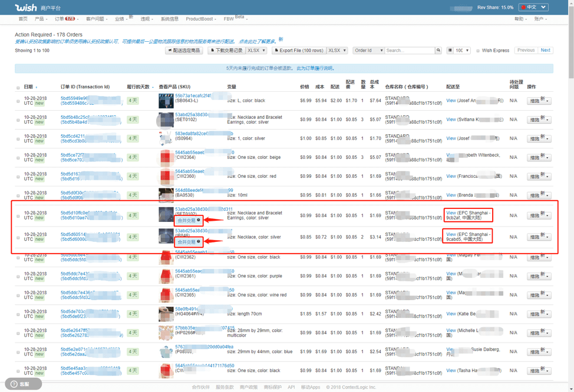Open product thumbnail for SB0643-L
The image size is (574, 392).
click(166, 101)
